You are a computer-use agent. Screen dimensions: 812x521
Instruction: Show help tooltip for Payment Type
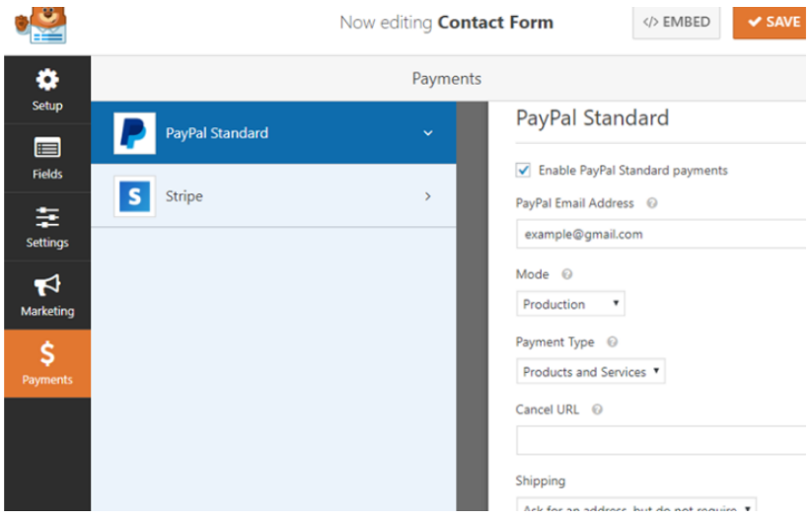point(612,341)
